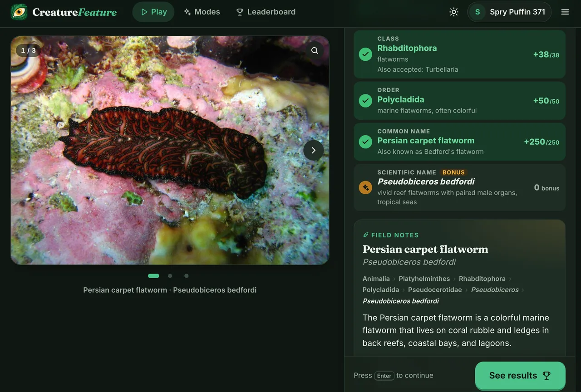Open the Spry Puffin 371 profile
This screenshot has width=581, height=392.
click(509, 12)
